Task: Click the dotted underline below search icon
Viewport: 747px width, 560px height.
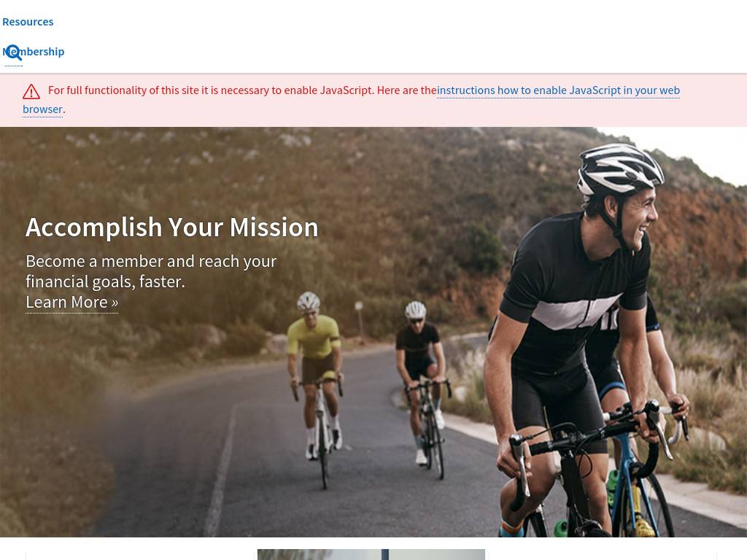Action: 13,66
